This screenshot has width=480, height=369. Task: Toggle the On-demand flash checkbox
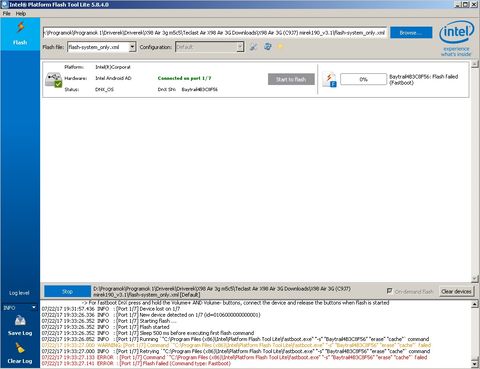(389, 291)
